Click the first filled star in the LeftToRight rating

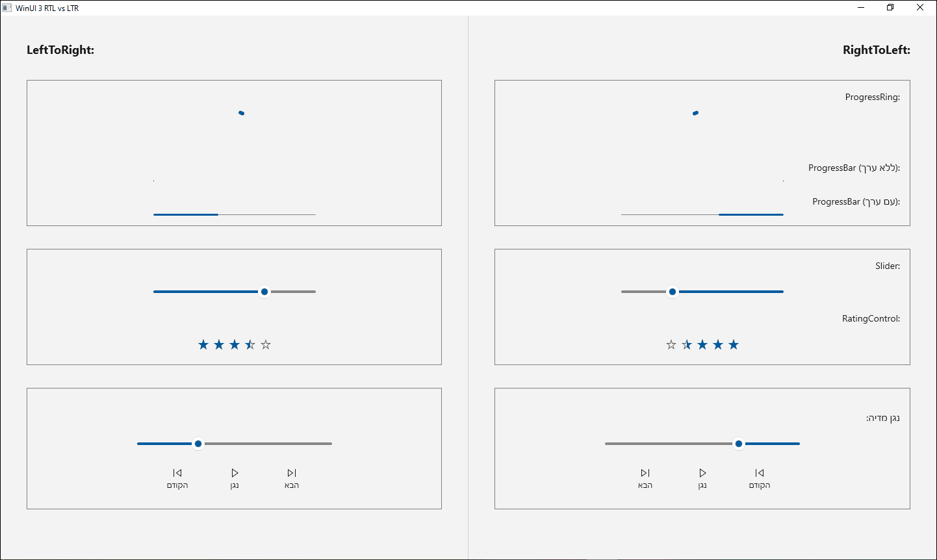coord(203,344)
